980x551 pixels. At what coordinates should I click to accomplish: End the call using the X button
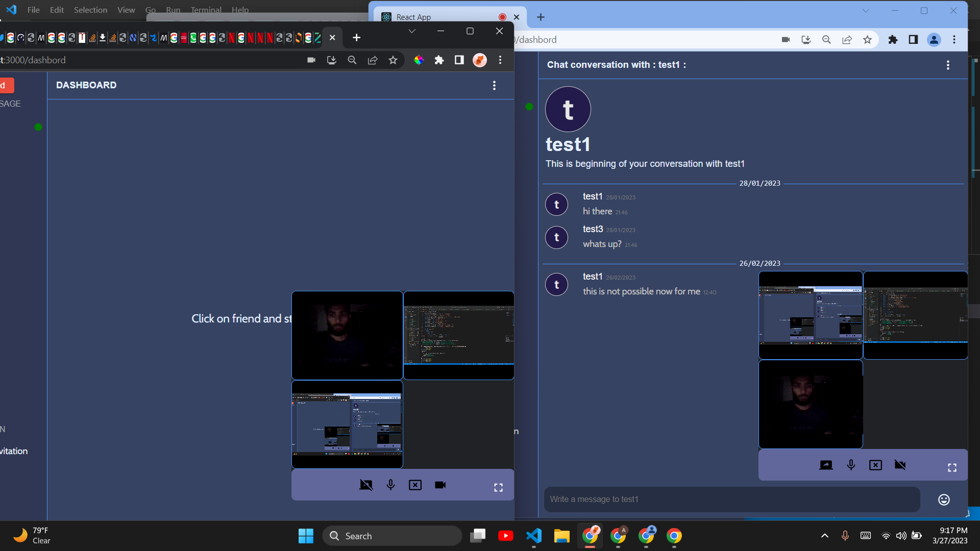click(x=415, y=485)
